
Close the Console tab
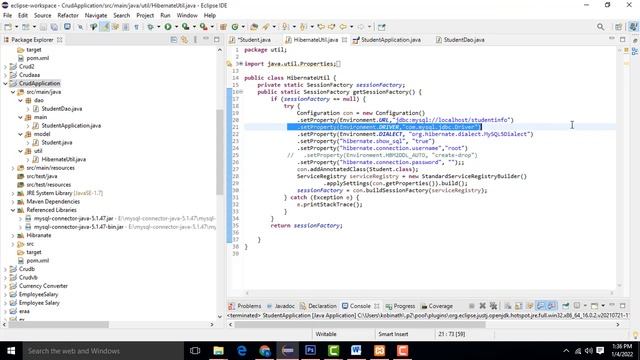click(x=376, y=306)
